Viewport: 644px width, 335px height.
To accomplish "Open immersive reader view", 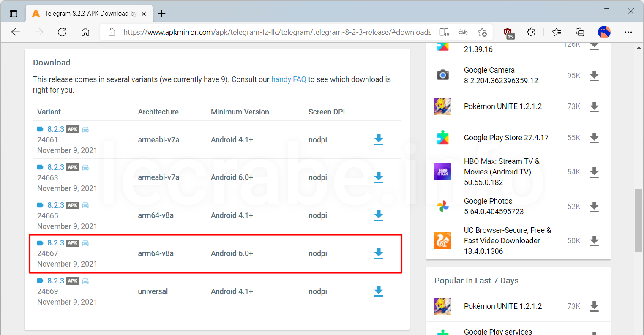I will coord(444,32).
